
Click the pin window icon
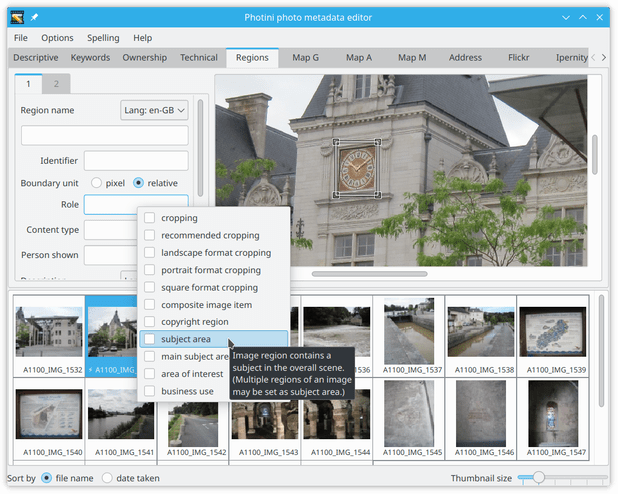[x=34, y=17]
